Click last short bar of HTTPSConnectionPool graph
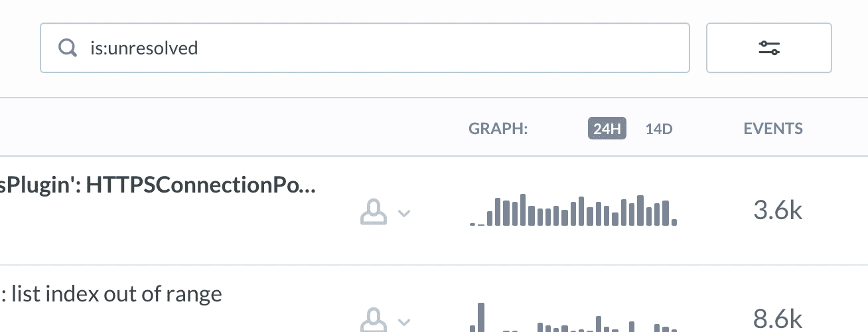Image resolution: width=868 pixels, height=332 pixels. 674,222
